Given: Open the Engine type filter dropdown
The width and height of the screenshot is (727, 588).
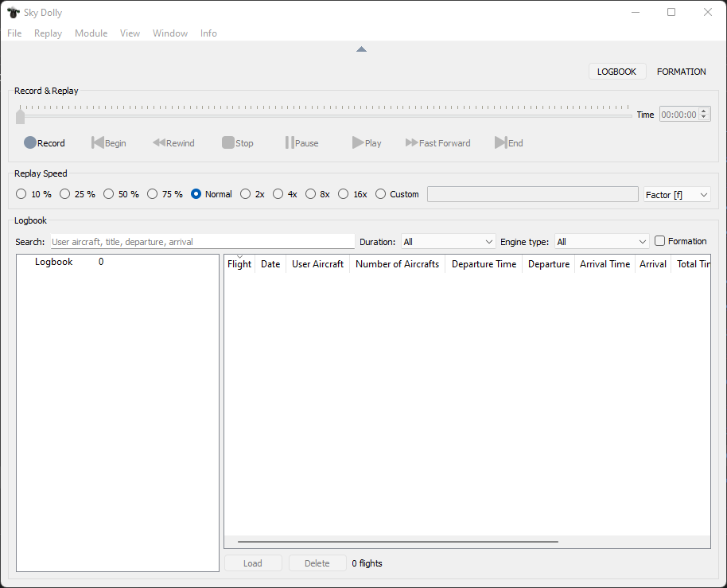Looking at the screenshot, I should pyautogui.click(x=602, y=242).
